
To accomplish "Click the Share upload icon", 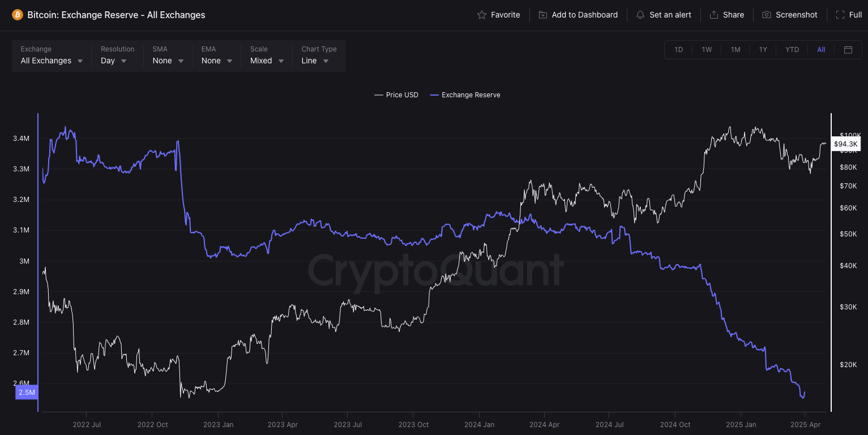I will pos(714,15).
